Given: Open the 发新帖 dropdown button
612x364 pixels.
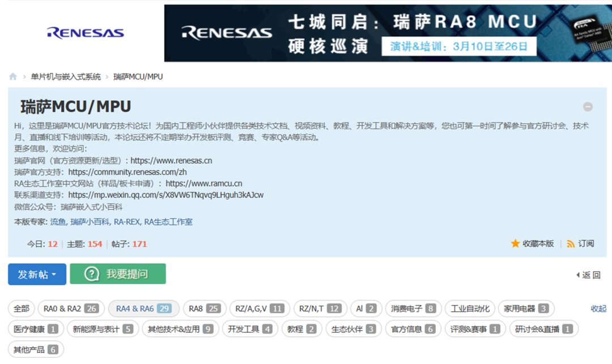Looking at the screenshot, I should coord(37,274).
